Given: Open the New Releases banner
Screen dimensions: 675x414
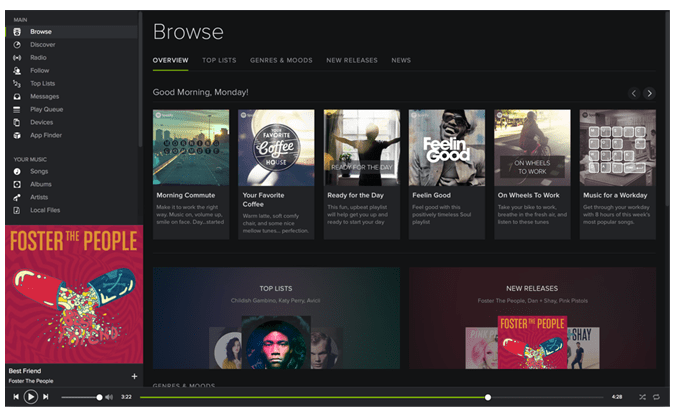Looking at the screenshot, I should (x=533, y=318).
